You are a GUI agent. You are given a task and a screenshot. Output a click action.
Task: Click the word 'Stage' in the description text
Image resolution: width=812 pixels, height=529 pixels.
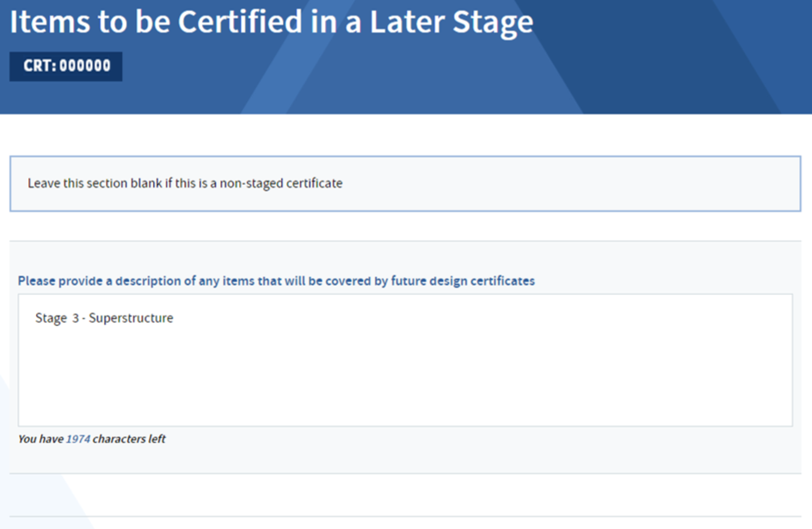(x=51, y=317)
